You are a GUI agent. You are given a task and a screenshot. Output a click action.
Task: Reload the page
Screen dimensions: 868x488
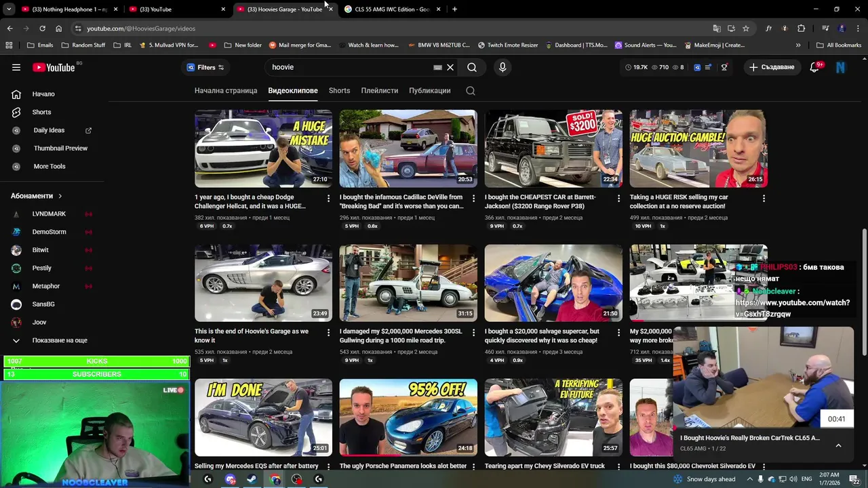click(x=42, y=28)
